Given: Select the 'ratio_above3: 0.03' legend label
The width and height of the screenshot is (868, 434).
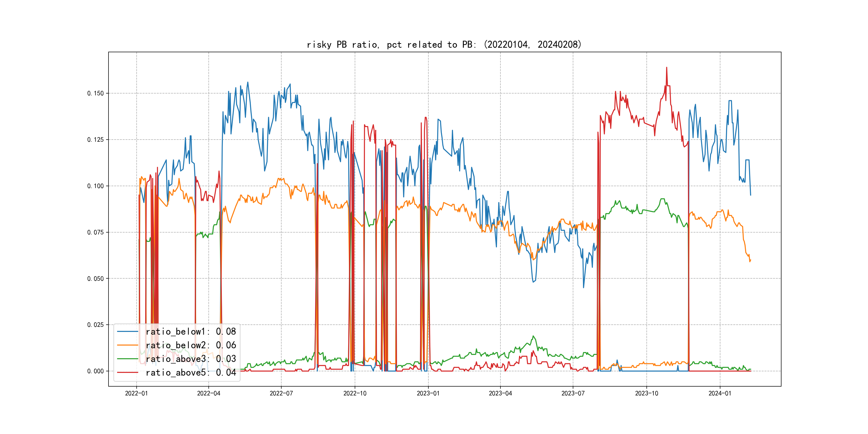Looking at the screenshot, I should [191, 359].
